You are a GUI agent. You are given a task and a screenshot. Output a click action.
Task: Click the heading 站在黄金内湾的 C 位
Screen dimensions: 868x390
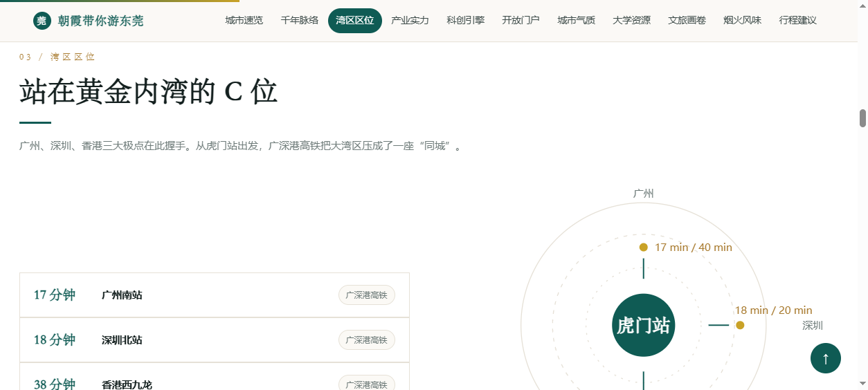(x=149, y=92)
